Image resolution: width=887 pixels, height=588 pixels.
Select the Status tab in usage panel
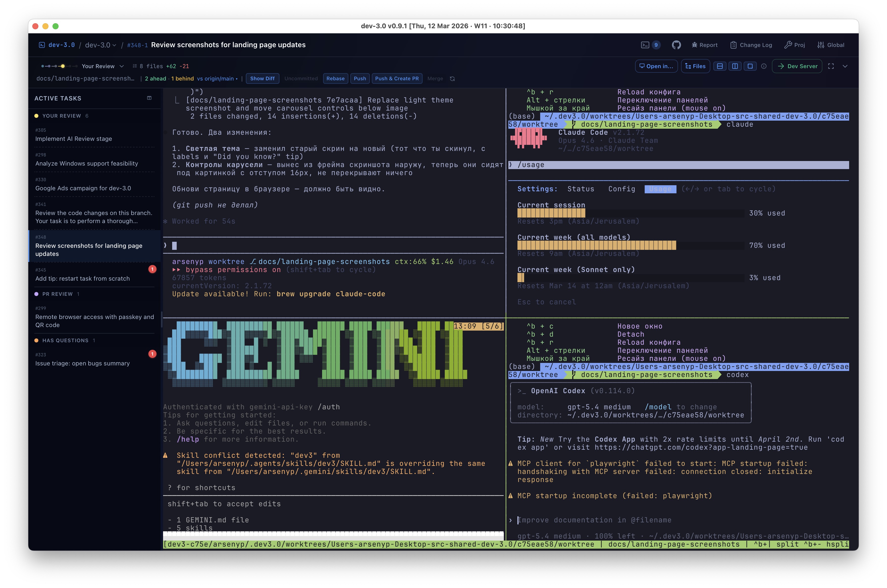pyautogui.click(x=581, y=189)
